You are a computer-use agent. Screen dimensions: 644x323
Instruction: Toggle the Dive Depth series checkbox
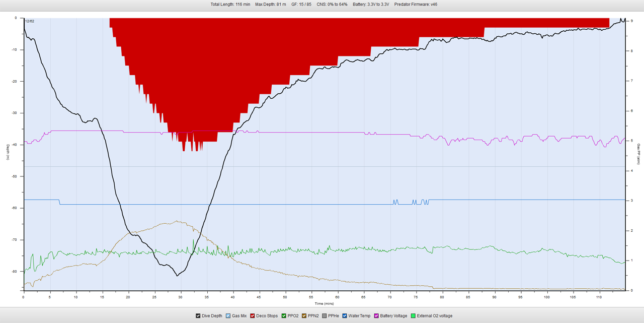199,316
